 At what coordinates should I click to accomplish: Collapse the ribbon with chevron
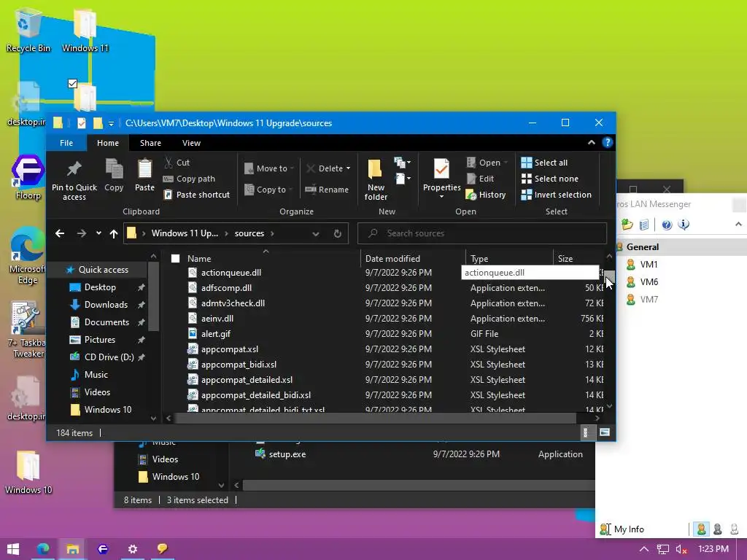pos(591,142)
